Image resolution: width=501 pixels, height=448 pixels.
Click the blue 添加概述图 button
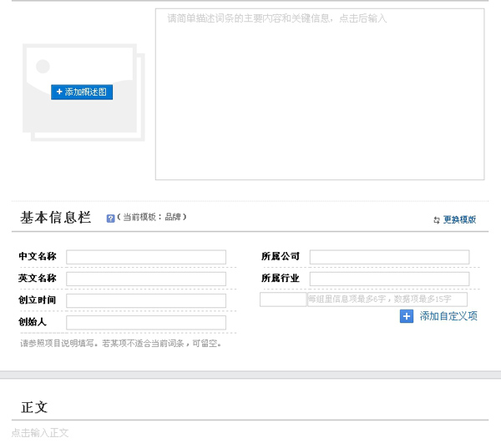pyautogui.click(x=82, y=92)
